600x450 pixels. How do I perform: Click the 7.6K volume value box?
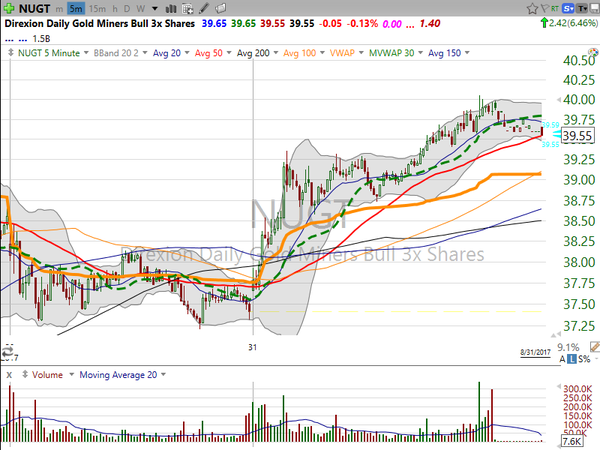tap(572, 441)
